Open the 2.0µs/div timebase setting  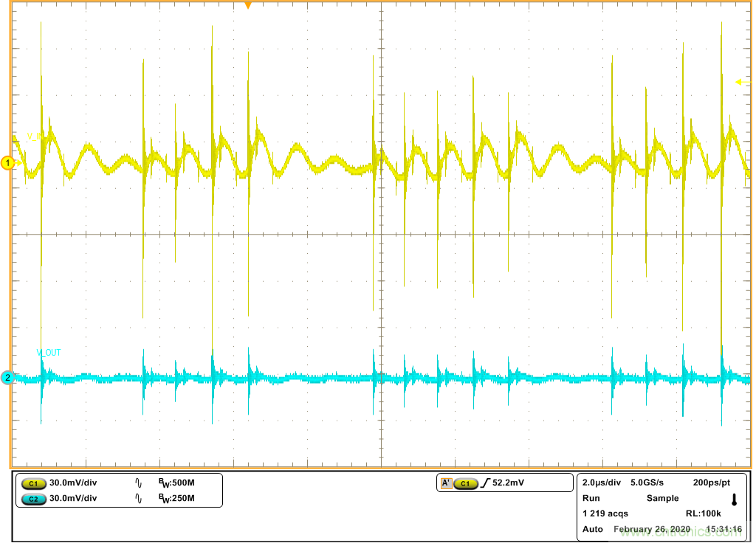point(602,483)
